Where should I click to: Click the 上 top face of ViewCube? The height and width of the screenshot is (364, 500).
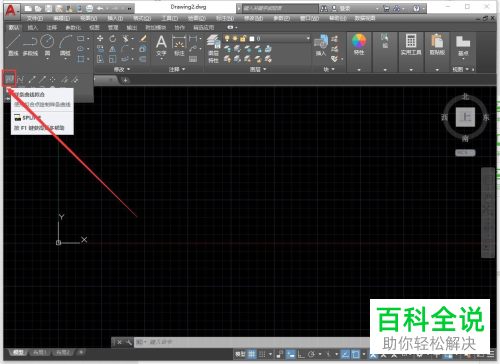[x=465, y=117]
